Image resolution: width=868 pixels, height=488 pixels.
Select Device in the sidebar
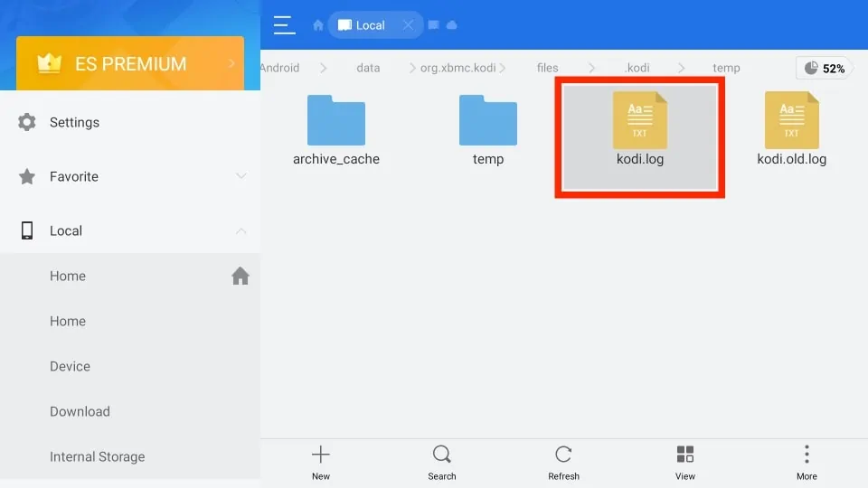tap(130, 366)
